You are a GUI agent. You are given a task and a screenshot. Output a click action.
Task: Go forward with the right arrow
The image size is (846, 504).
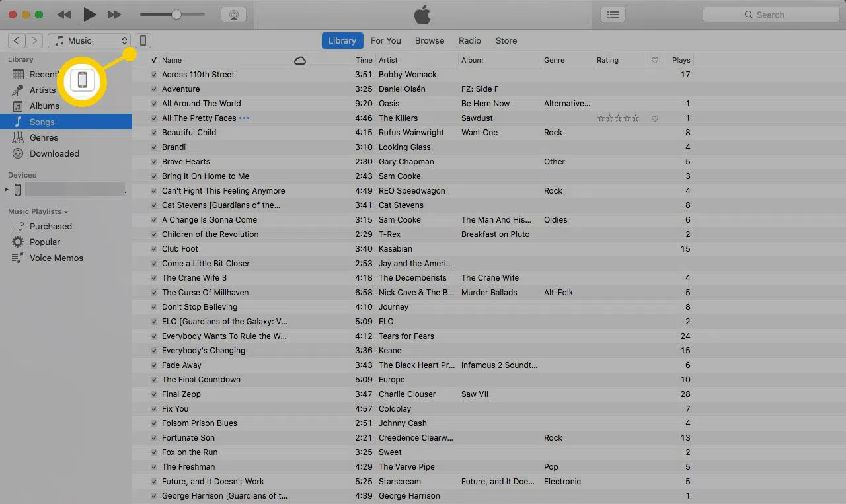tap(34, 40)
